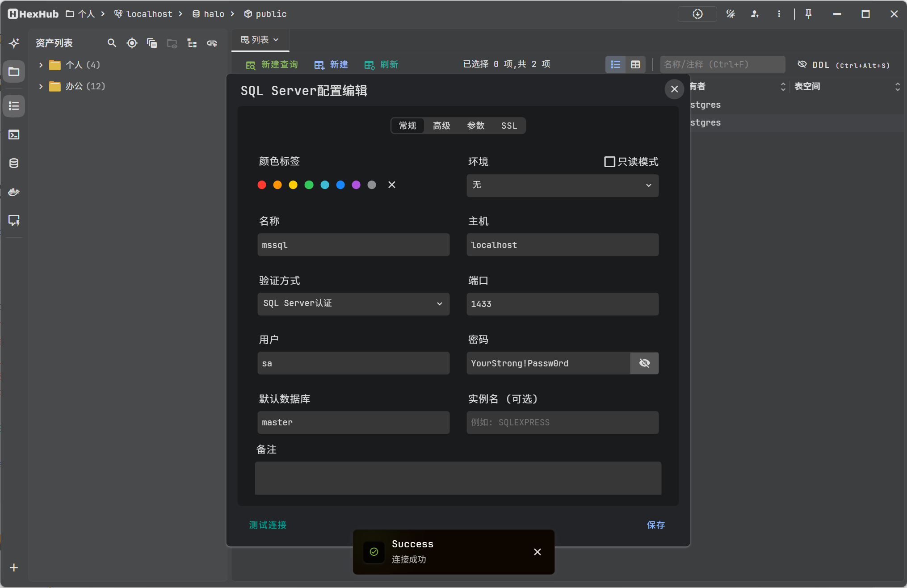
Task: Click 测试连接 to test the connection
Action: (268, 525)
